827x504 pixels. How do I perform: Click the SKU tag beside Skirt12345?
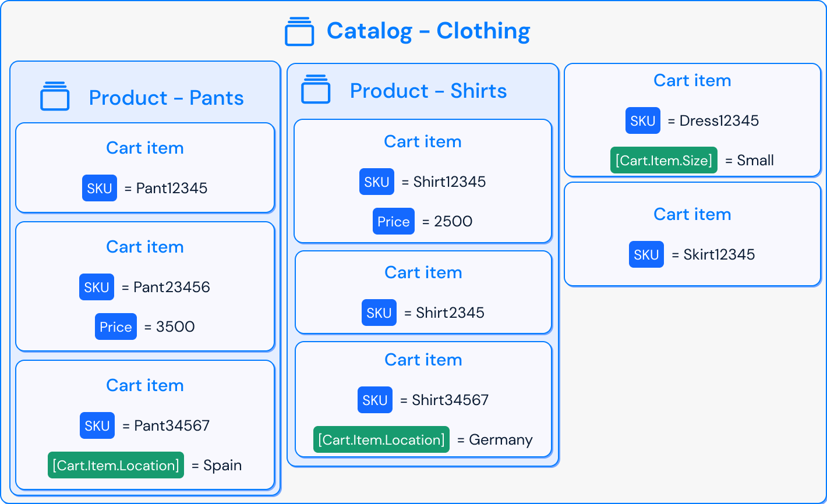646,254
